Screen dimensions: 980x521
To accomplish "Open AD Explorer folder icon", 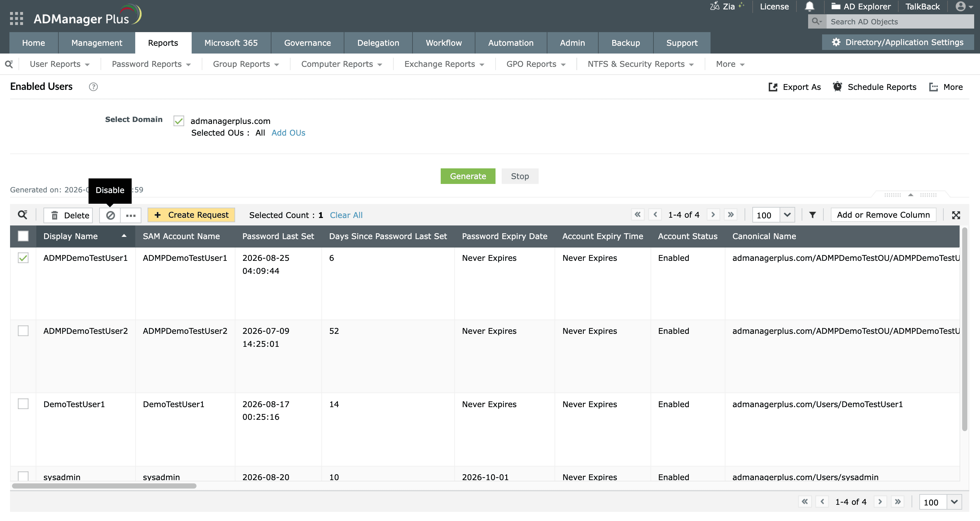I will click(x=836, y=6).
